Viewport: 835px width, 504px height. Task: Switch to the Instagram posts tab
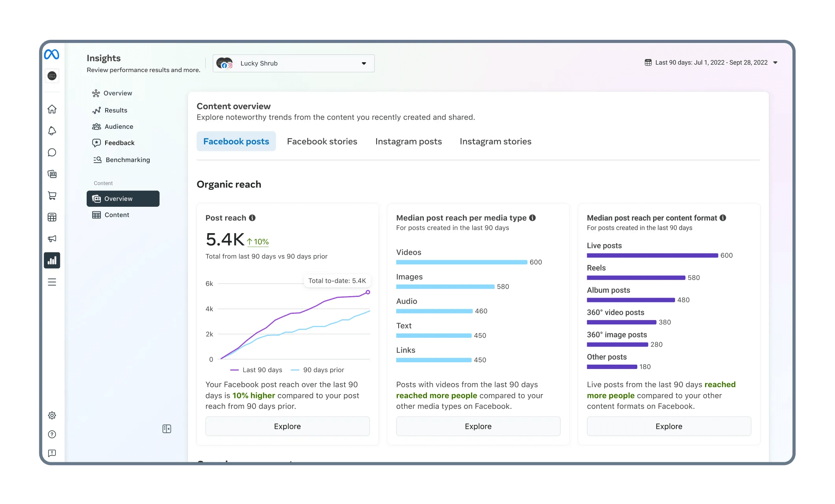[408, 141]
